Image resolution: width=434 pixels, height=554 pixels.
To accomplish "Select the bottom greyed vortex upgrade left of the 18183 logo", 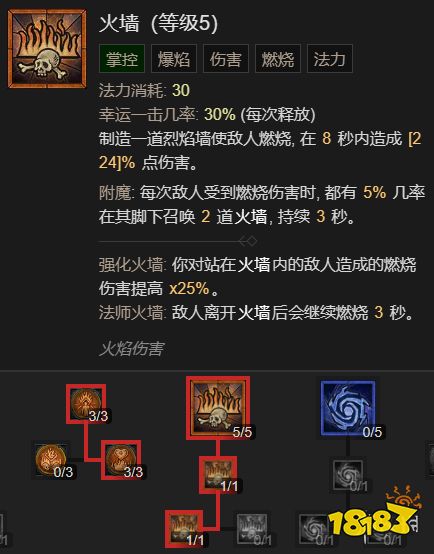I will click(314, 529).
